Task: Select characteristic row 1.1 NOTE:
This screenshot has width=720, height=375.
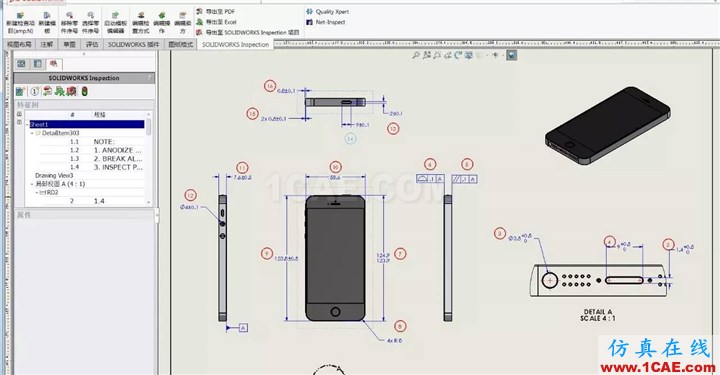Action: tap(92, 142)
